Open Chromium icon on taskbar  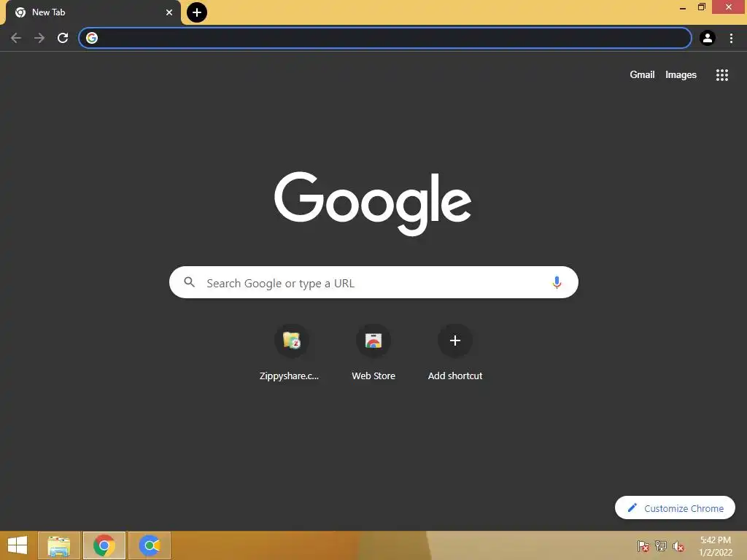(150, 545)
